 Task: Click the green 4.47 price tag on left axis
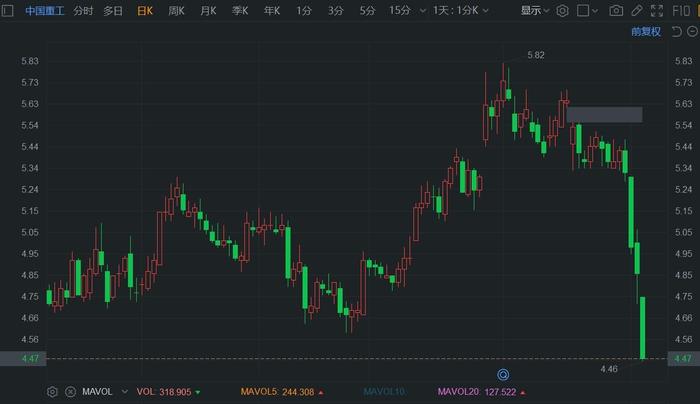pyautogui.click(x=23, y=358)
